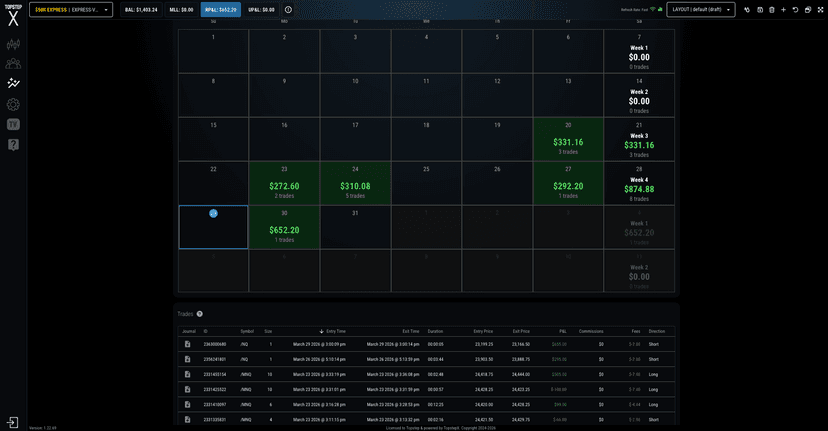828x431 pixels.
Task: Click Week 4 summary showing $874.88
Action: point(639,183)
